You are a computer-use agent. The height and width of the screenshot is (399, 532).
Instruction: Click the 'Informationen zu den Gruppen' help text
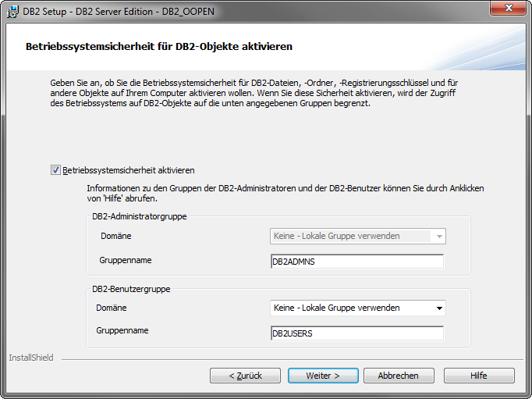pyautogui.click(x=286, y=193)
